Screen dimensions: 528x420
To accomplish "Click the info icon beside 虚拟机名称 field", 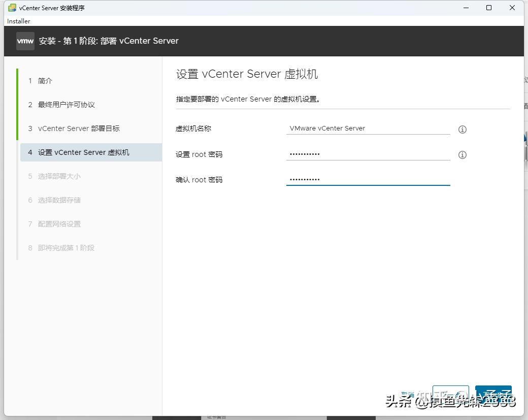I will pos(463,130).
